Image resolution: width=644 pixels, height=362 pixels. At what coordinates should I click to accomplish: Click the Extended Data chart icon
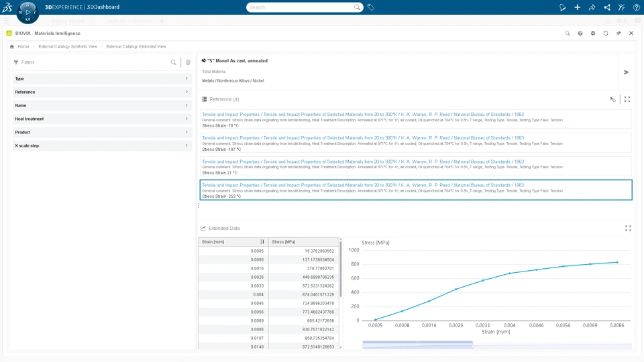203,228
